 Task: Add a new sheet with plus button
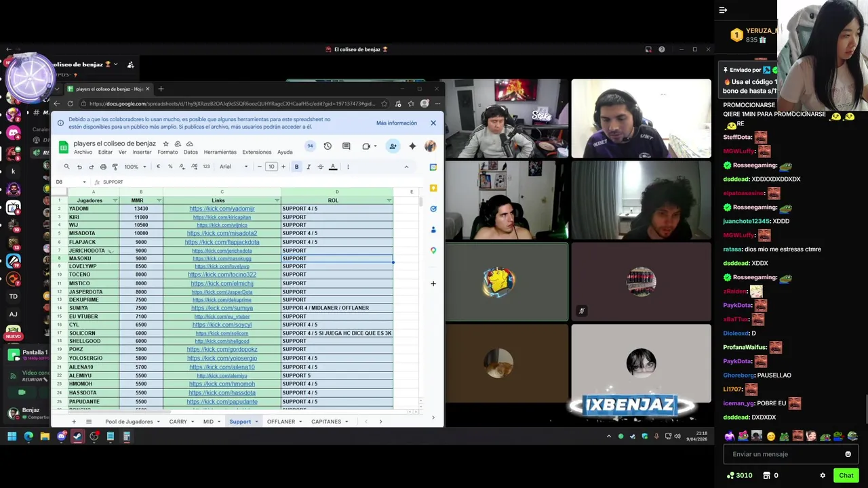pyautogui.click(x=74, y=422)
